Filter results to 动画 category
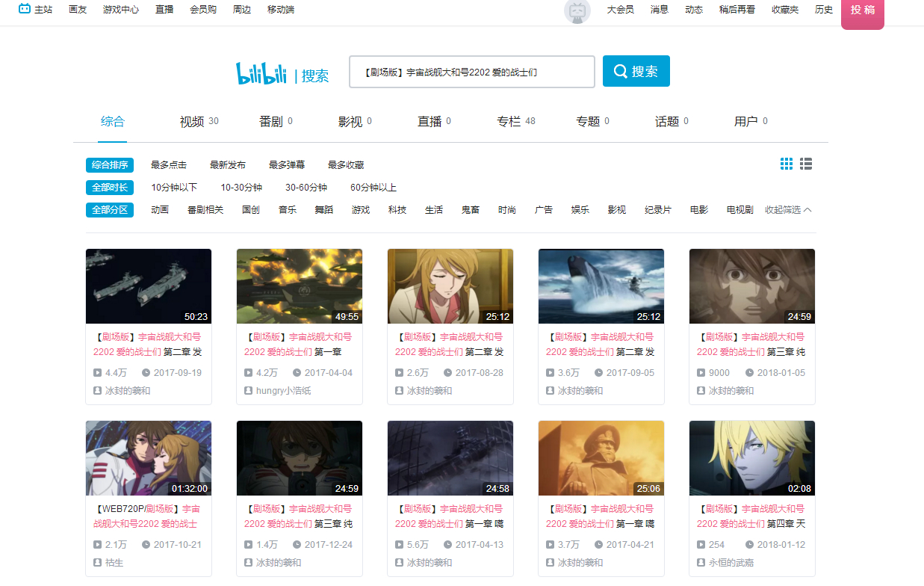924x586 pixels. pos(160,210)
